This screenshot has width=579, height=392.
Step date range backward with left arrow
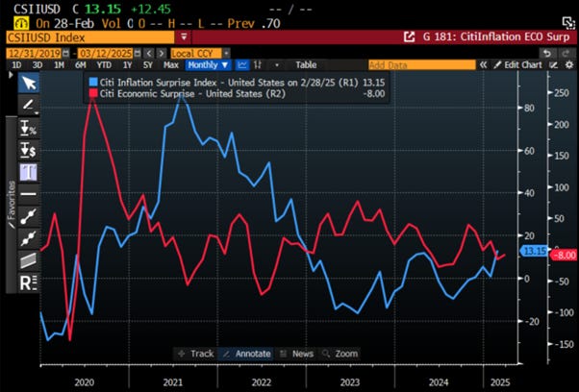(x=149, y=54)
